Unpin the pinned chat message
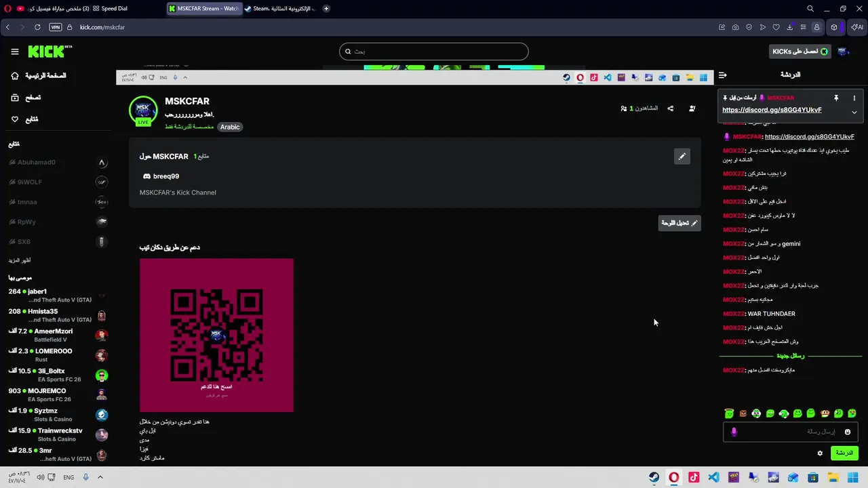This screenshot has height=488, width=868. (836, 98)
